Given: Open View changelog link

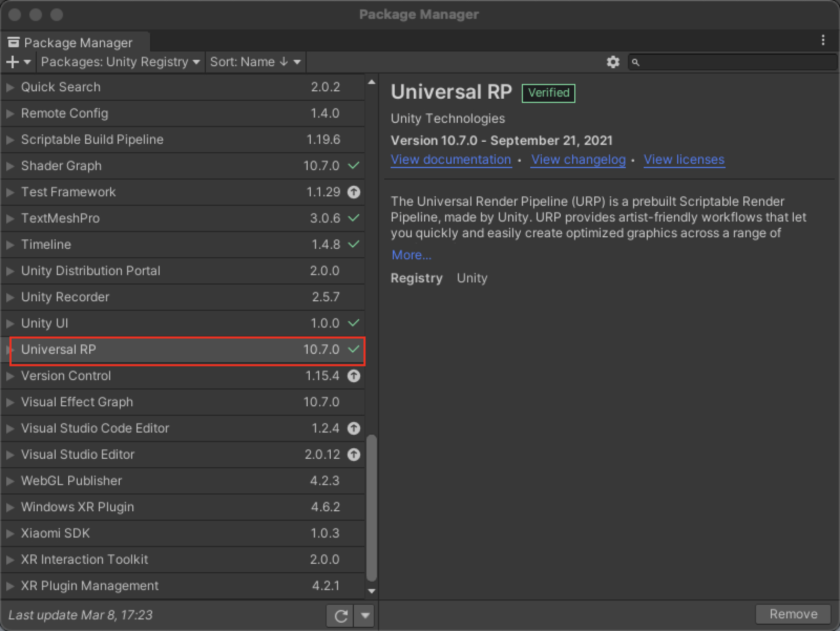Looking at the screenshot, I should tap(579, 160).
